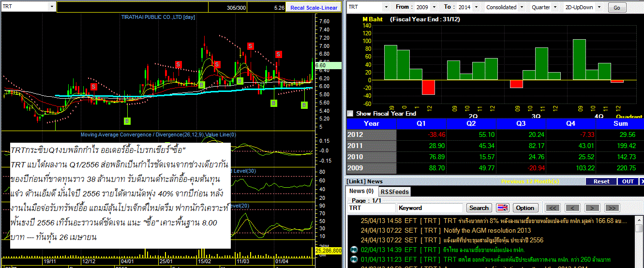Open the From year 2009 dropdown
The width and height of the screenshot is (644, 268).
[x=434, y=7]
